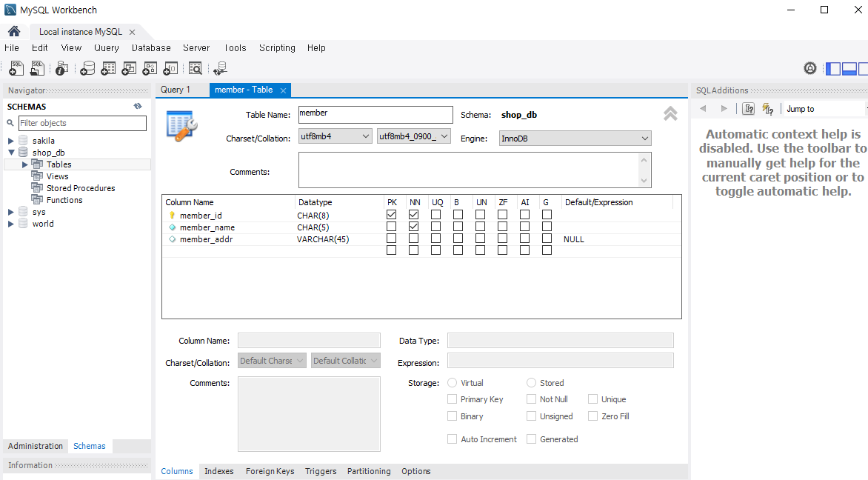Select the Stored storage radio button
The width and height of the screenshot is (868, 480).
click(x=532, y=382)
